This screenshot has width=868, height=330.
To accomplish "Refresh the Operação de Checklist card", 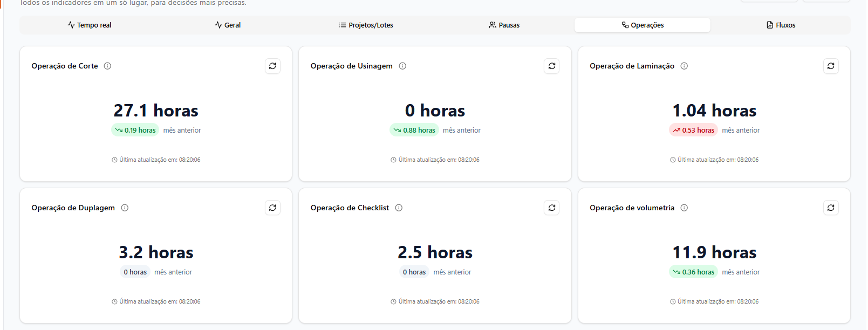I will [551, 208].
